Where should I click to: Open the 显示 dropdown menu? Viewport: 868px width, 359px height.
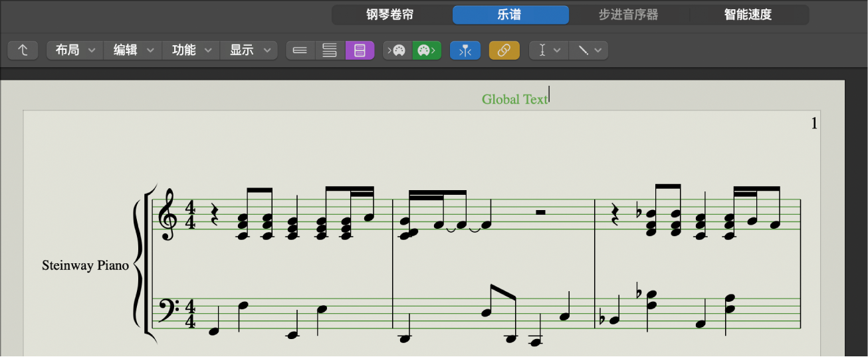coord(249,50)
